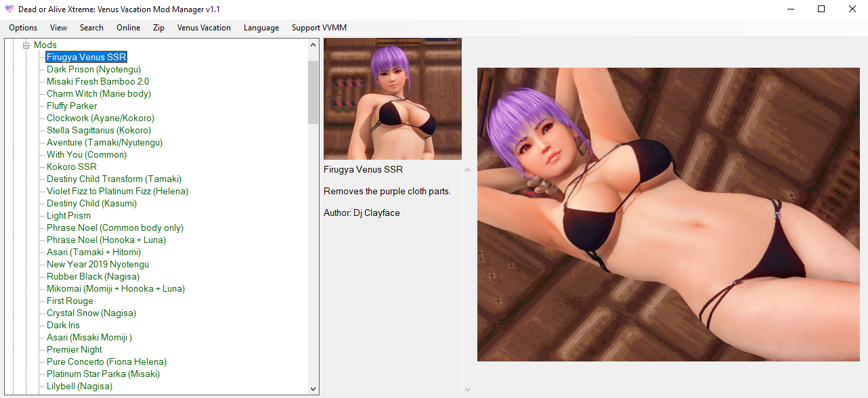Select Destiny Child Transform (Tamaki)
Image resolution: width=868 pixels, height=398 pixels.
point(114,179)
